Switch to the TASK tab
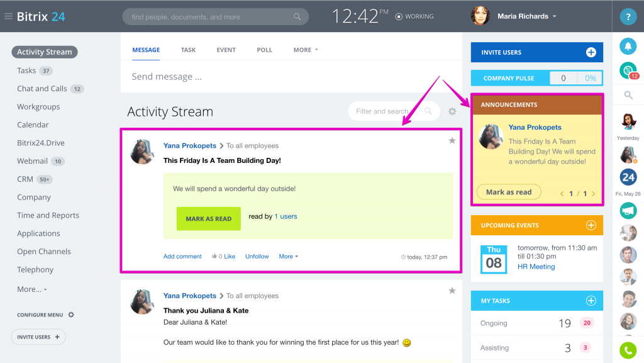Viewport: 644px width, 363px height. click(x=188, y=50)
